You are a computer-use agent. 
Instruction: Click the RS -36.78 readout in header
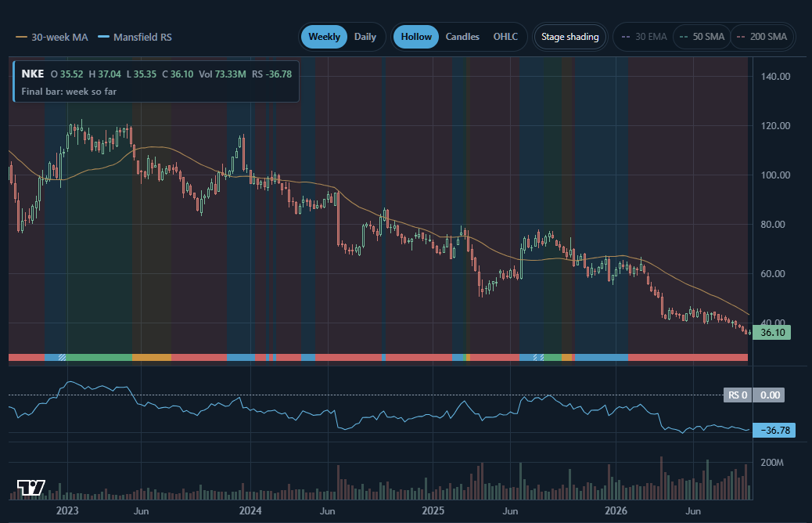point(272,74)
